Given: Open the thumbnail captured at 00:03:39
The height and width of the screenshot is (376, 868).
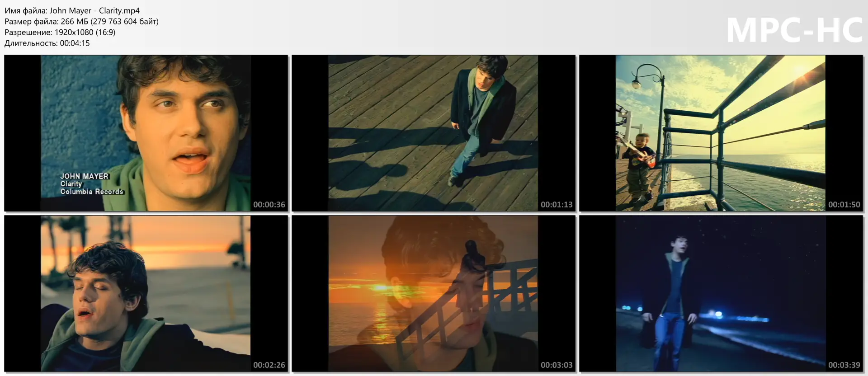Looking at the screenshot, I should tap(721, 294).
